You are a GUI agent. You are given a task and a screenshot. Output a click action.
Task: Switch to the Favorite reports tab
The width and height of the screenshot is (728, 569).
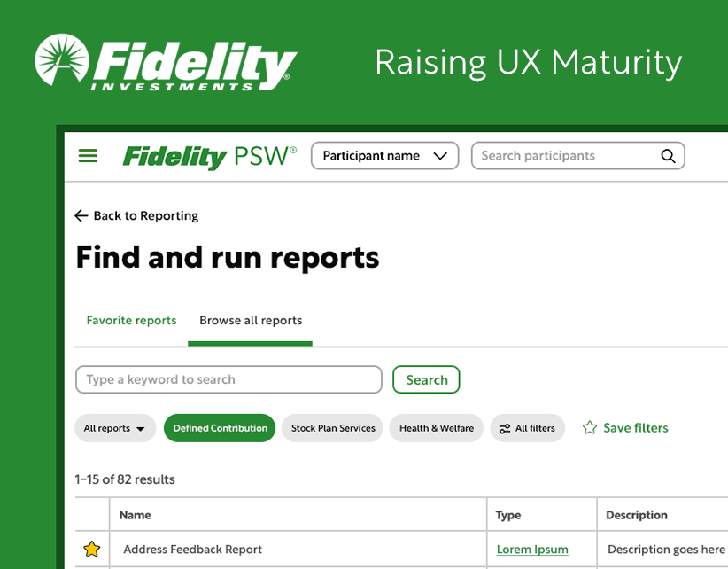[131, 321]
